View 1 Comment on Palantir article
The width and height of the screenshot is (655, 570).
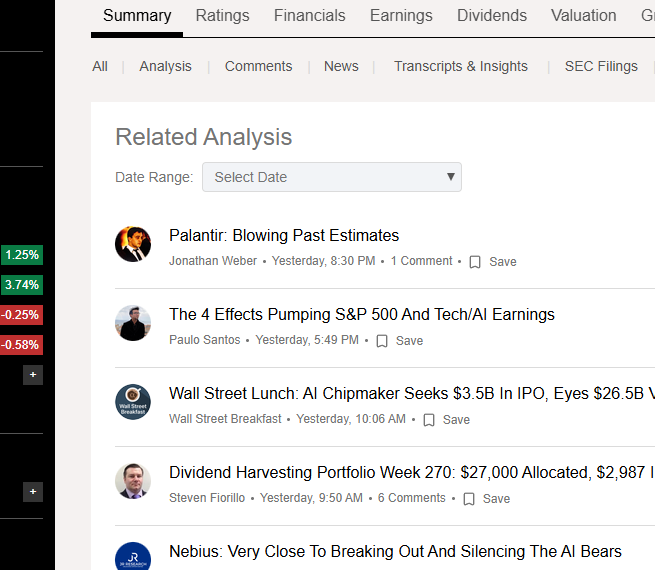point(421,261)
